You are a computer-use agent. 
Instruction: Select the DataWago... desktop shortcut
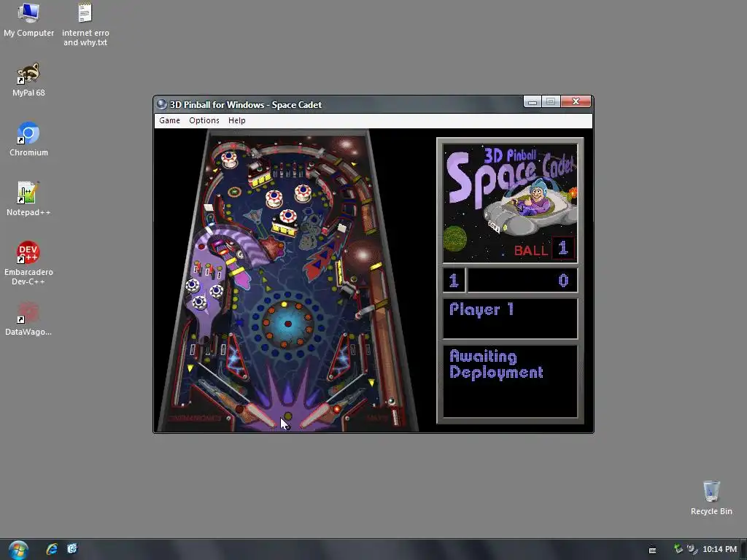(x=28, y=319)
